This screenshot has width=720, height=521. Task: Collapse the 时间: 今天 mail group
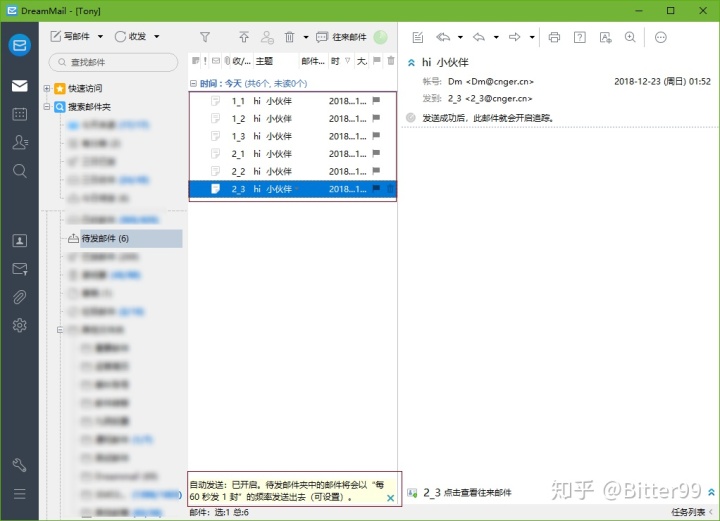pos(193,84)
